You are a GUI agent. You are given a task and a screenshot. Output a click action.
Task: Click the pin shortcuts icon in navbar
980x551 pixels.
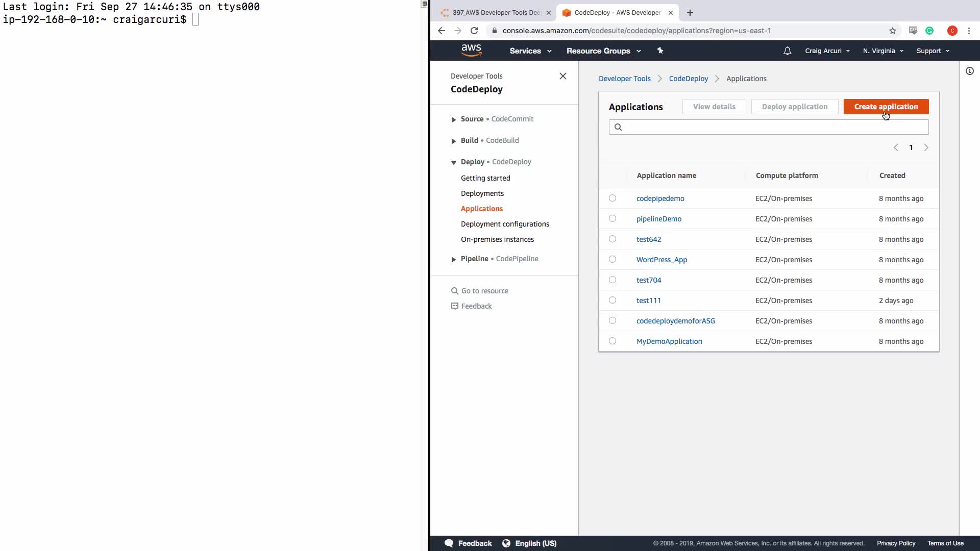tap(660, 51)
